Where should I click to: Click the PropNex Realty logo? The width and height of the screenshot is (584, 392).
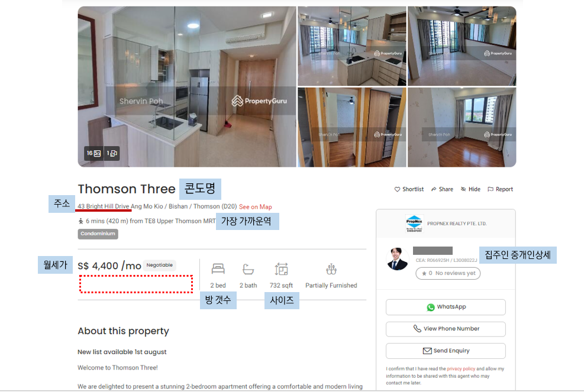point(414,223)
